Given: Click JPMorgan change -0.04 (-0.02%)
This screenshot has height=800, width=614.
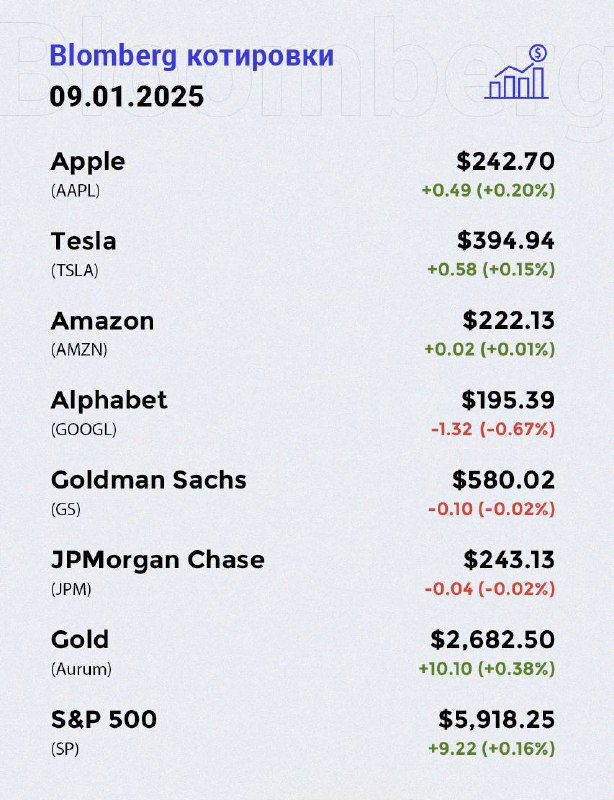Looking at the screenshot, I should 490,589.
